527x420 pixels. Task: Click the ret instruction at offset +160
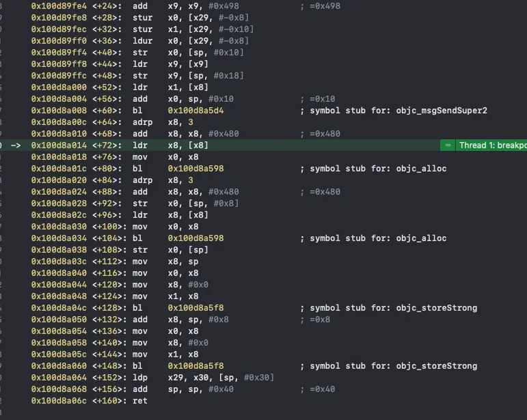[x=140, y=401]
